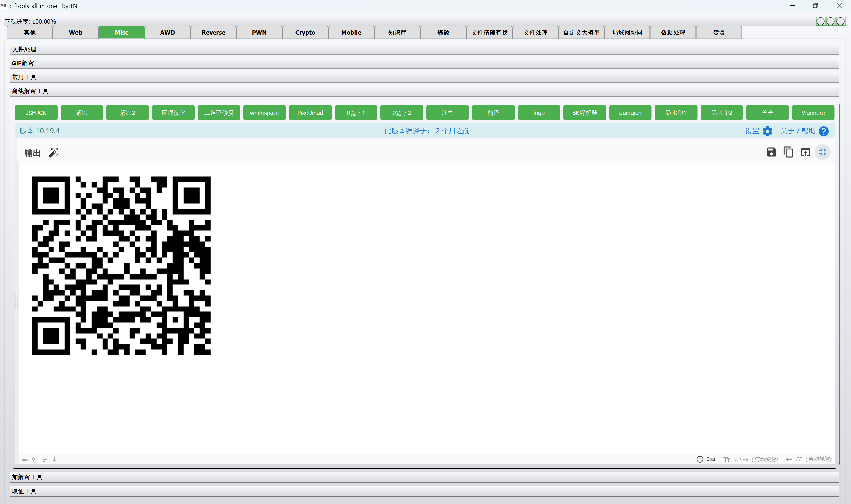Click the UTF-8 encoding status entry
This screenshot has width=851, height=504.
click(751, 459)
